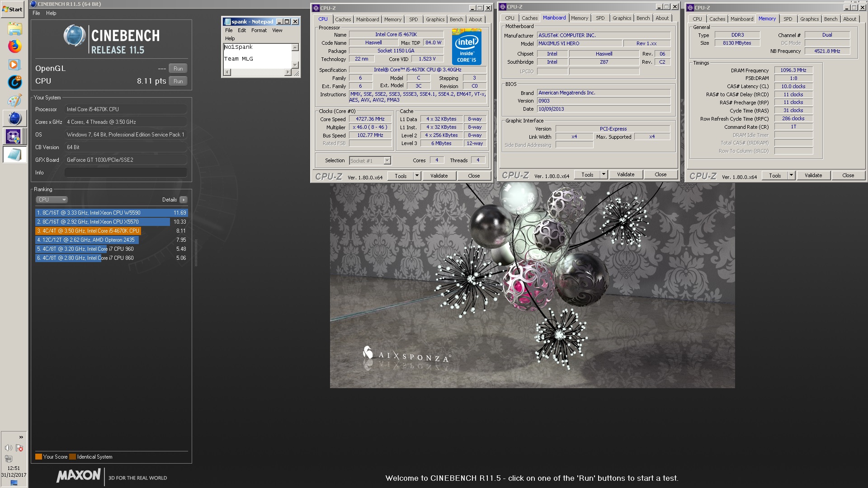Click the Cinebench sphere logo
Image resolution: width=868 pixels, height=488 pixels.
point(75,36)
